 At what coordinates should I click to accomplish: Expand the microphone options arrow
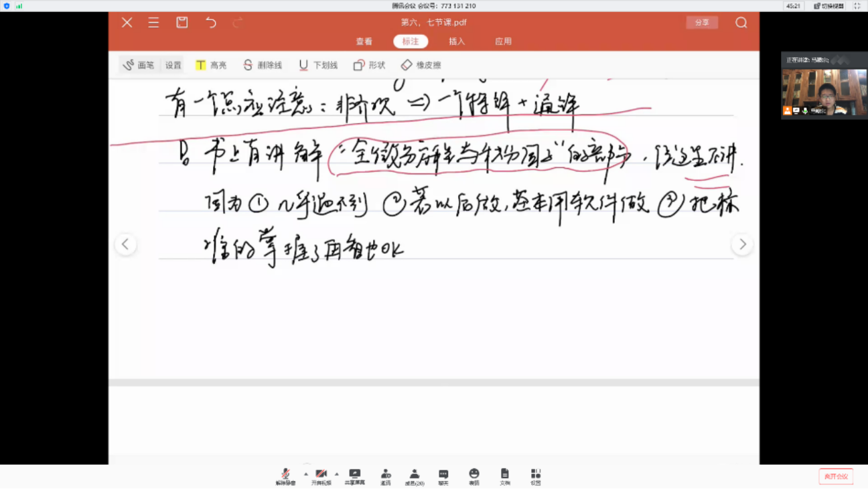(305, 474)
